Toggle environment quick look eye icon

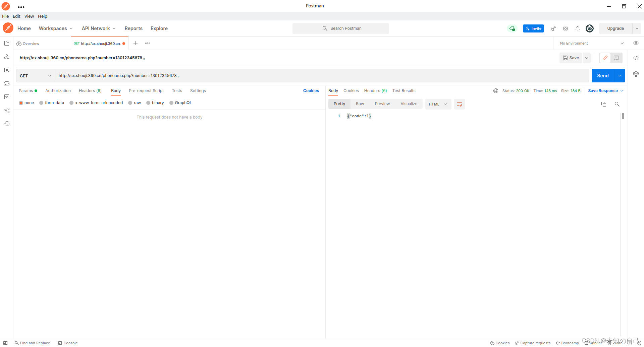click(636, 43)
